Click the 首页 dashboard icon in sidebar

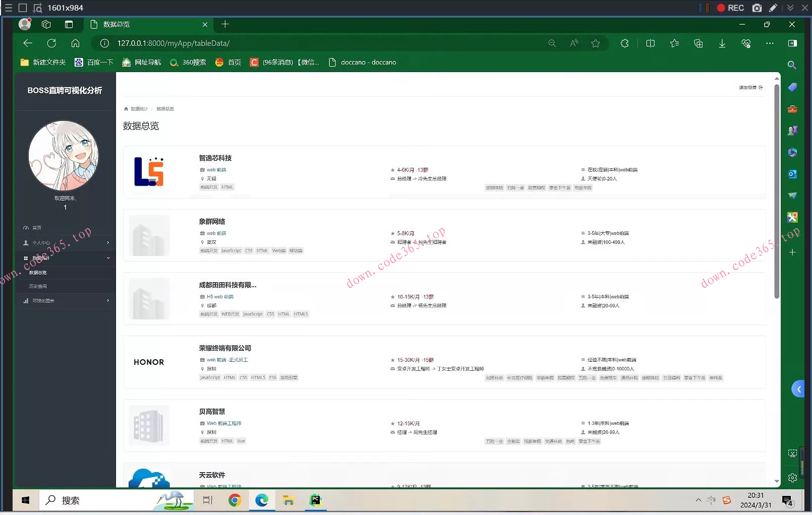click(26, 228)
